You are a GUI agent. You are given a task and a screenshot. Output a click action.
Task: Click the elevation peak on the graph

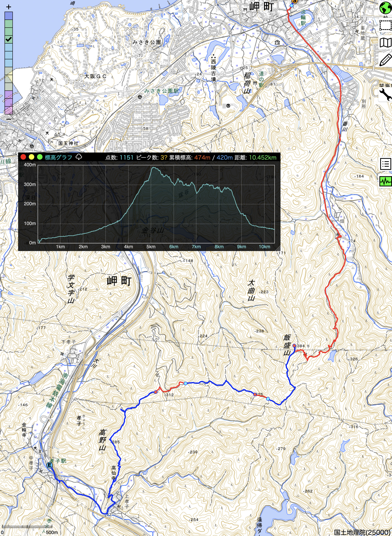[153, 167]
